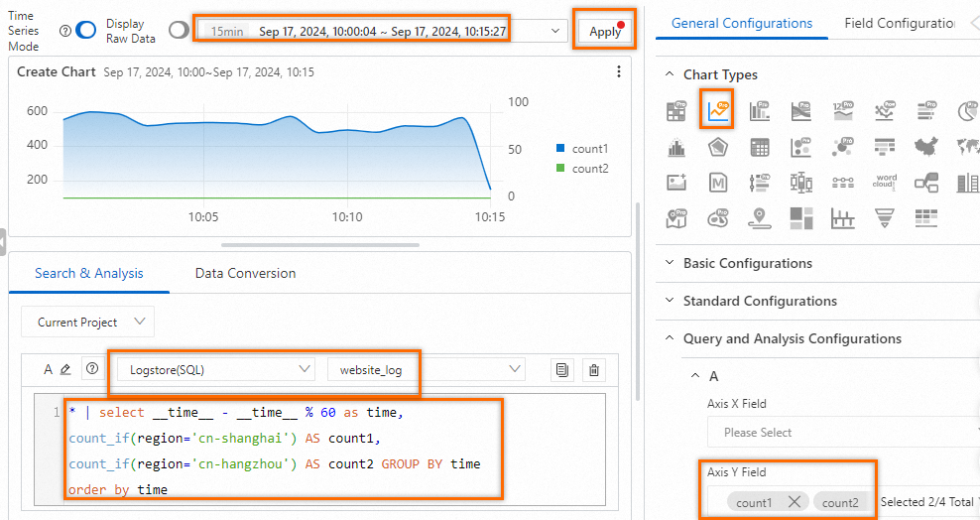Select the Candlestick axis chart type icon
Image resolution: width=980 pixels, height=520 pixels.
(x=842, y=218)
